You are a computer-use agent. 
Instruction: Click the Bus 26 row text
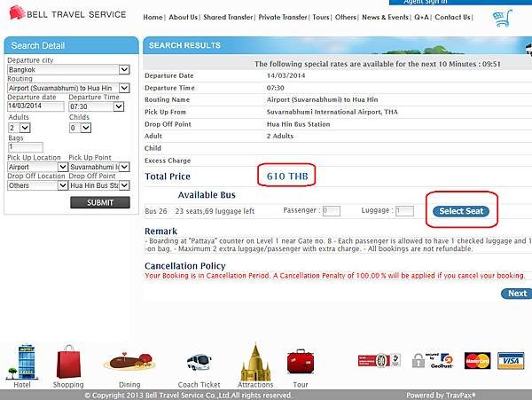(199, 211)
